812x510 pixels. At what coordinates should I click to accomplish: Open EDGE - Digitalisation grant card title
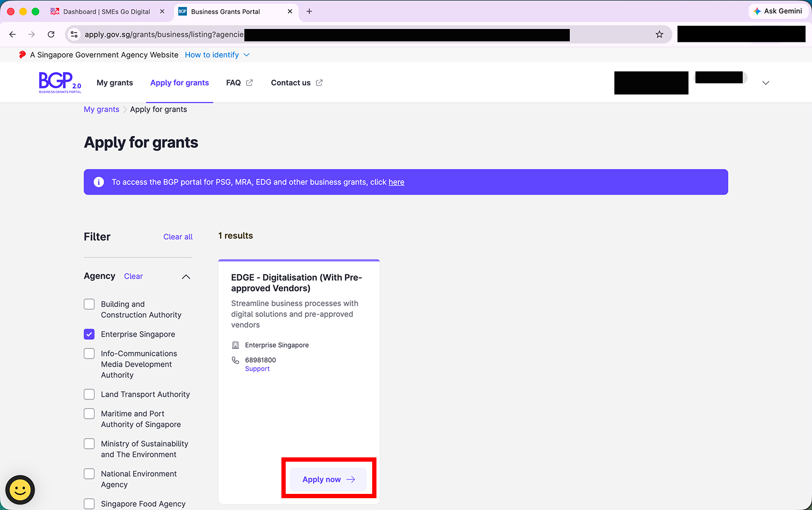(296, 283)
